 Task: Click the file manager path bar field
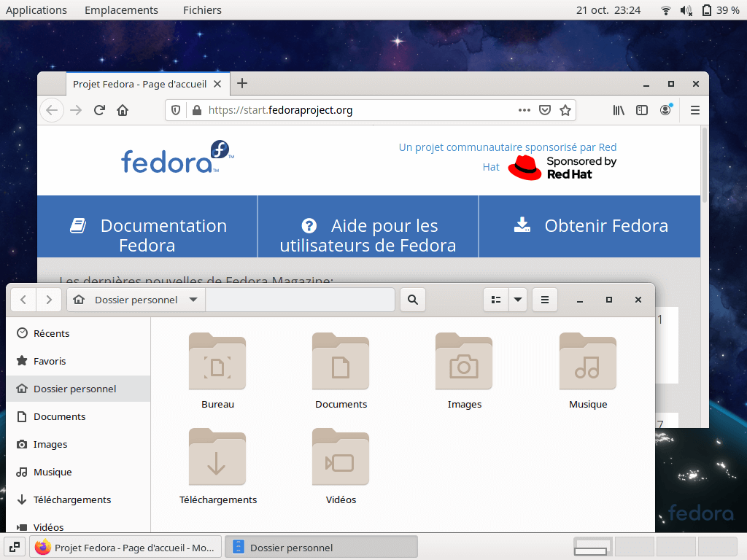click(x=300, y=300)
